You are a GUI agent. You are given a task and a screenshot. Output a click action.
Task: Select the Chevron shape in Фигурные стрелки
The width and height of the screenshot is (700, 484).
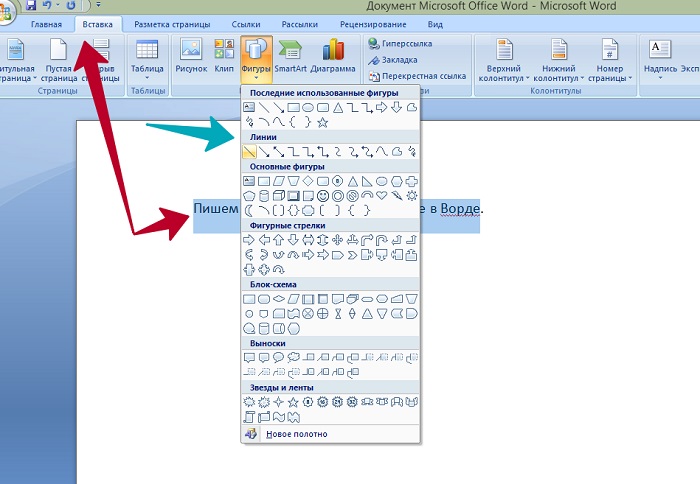point(352,255)
